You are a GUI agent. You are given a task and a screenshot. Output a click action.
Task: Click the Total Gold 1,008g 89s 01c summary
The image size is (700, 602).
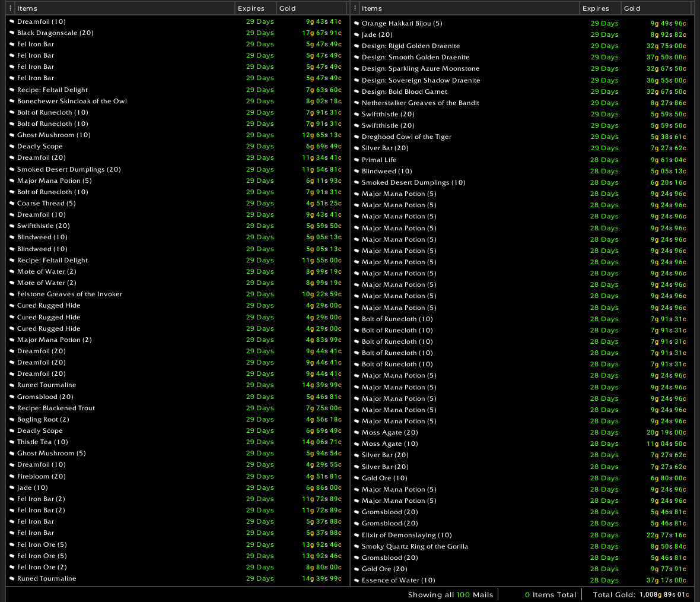pyautogui.click(x=641, y=595)
